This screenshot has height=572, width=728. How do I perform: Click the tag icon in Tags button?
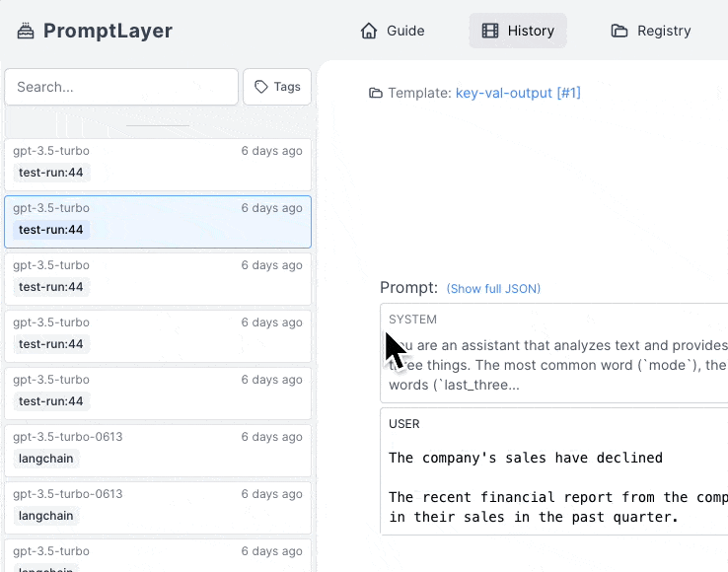pos(261,87)
